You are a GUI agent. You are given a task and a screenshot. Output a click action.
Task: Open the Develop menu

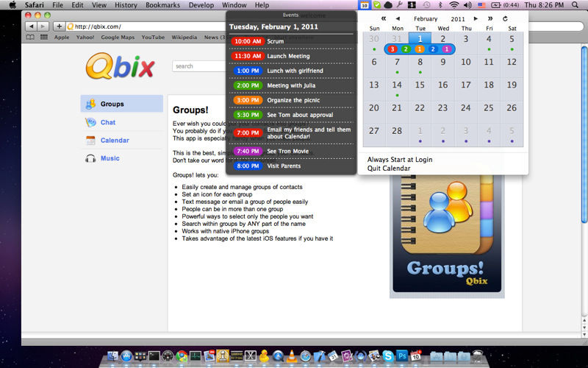click(201, 5)
